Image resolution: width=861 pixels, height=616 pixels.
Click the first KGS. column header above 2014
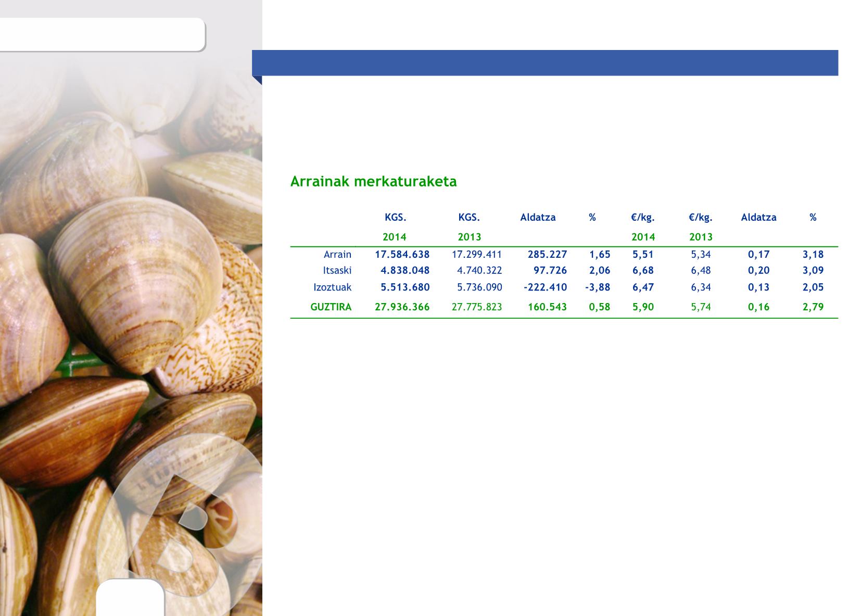click(x=396, y=217)
